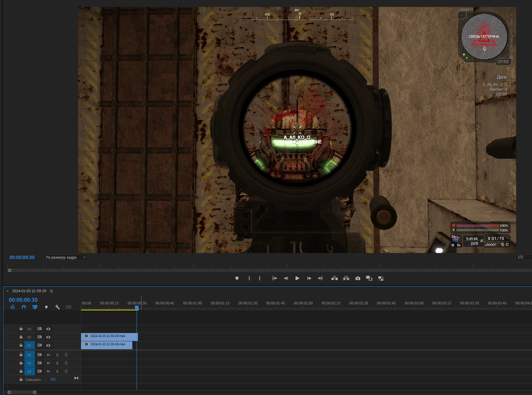Toggle lock on Смешать track

(21, 380)
